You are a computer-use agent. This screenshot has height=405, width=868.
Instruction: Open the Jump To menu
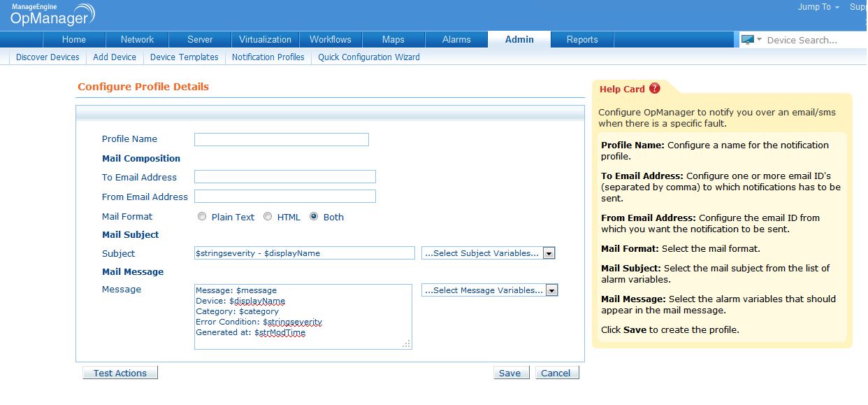pyautogui.click(x=818, y=7)
